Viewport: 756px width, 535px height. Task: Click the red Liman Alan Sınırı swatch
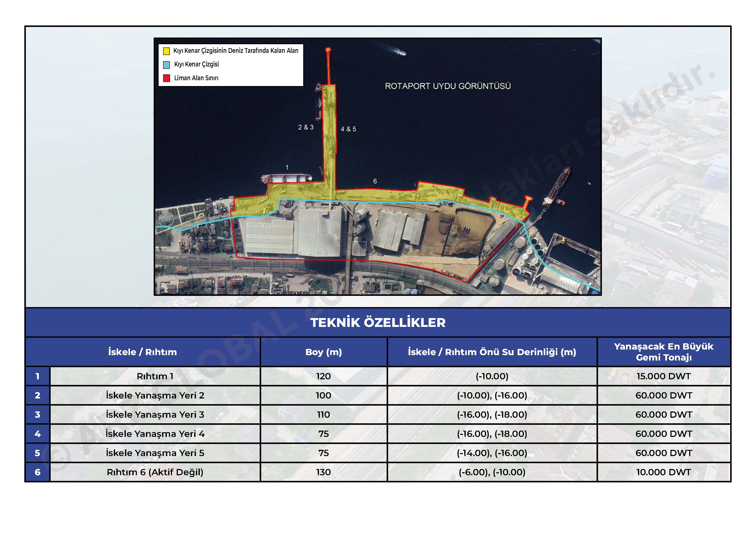click(x=167, y=78)
